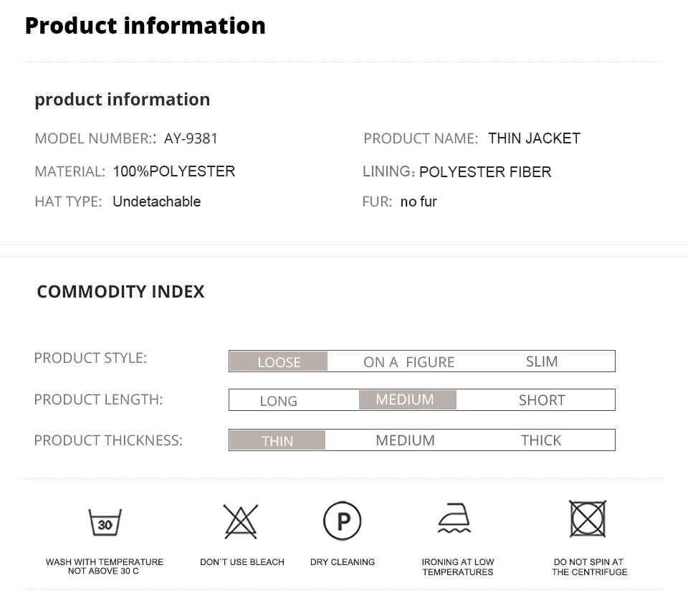This screenshot has height=616, width=688.
Task: Choose SHORT product length
Action: coord(542,400)
